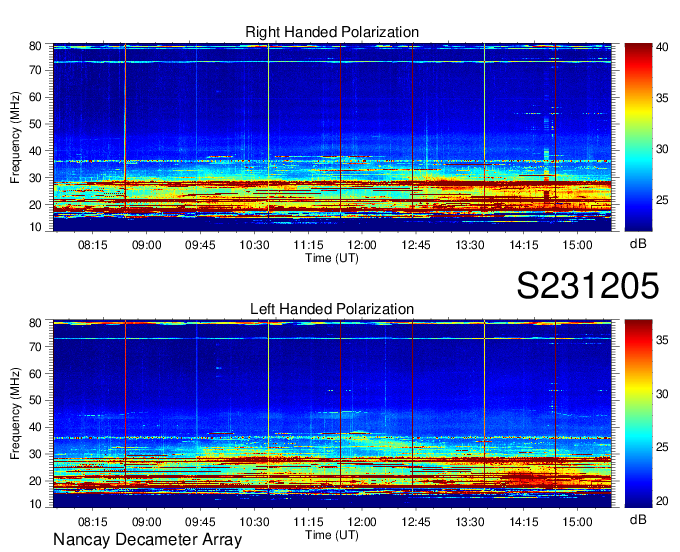Click "09:45" time tick of Left Handed plot
This screenshot has width=680, height=552.
[200, 522]
